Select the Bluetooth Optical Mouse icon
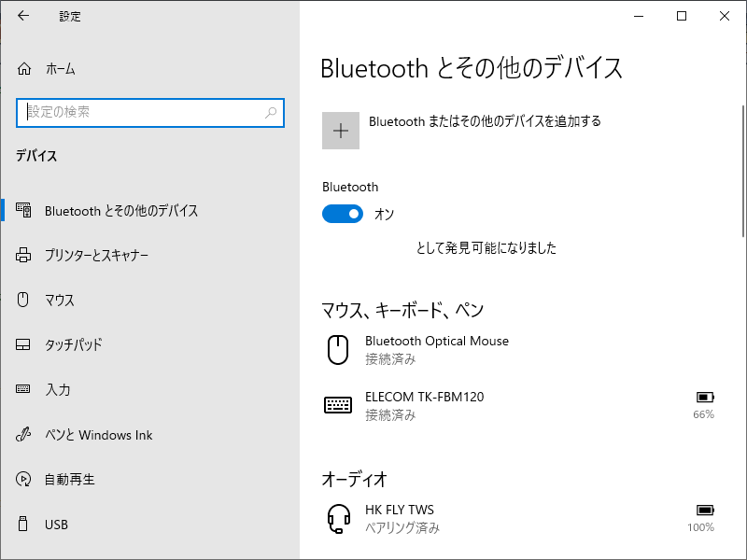The width and height of the screenshot is (747, 560). (338, 349)
